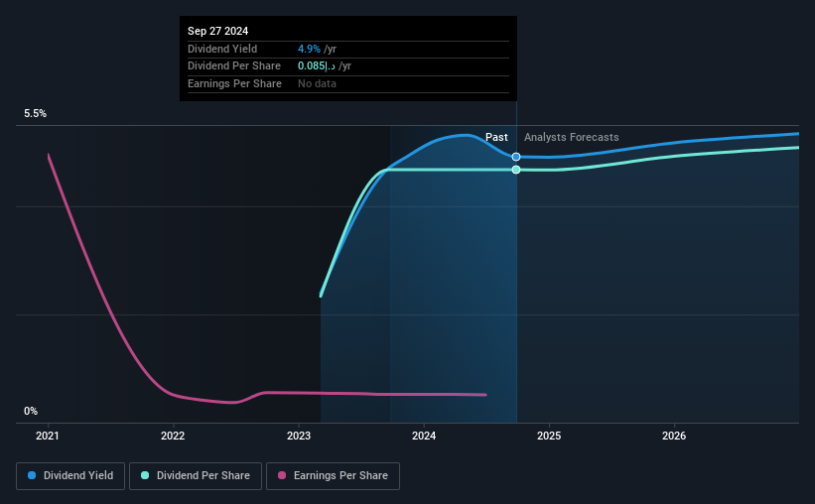Click the 4.9% dividend yield value
This screenshot has width=815, height=504.
(309, 49)
